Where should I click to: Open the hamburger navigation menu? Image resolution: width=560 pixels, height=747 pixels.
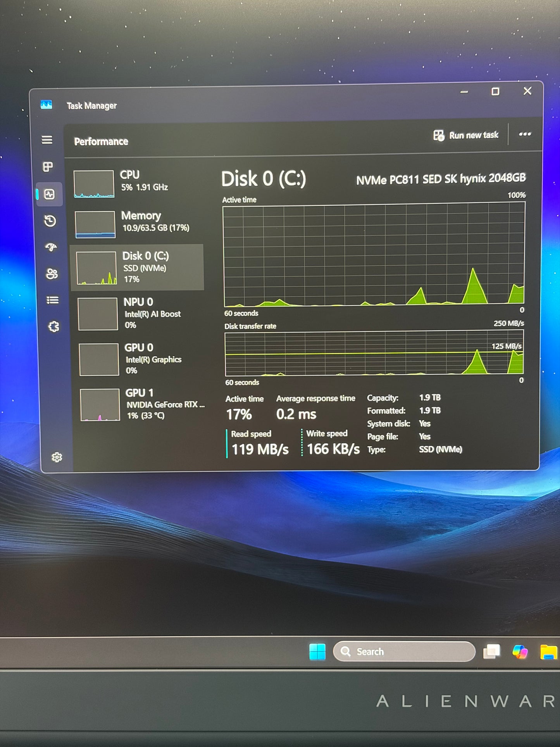47,140
